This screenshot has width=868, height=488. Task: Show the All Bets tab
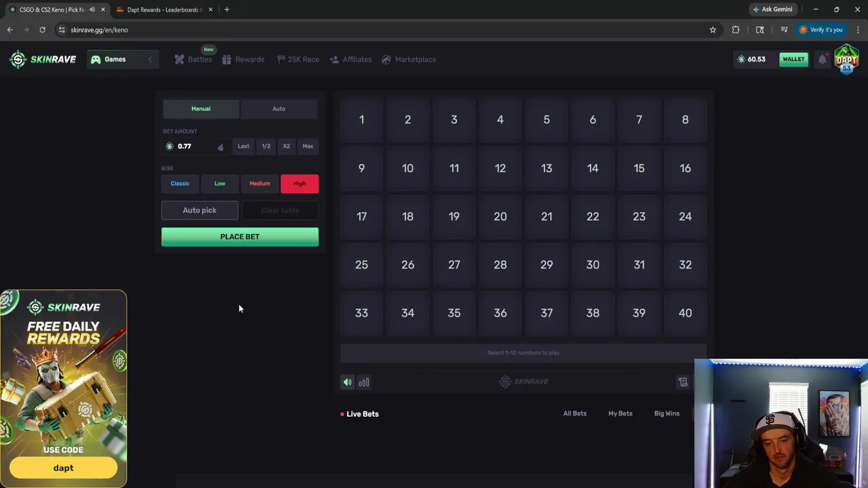pyautogui.click(x=575, y=413)
